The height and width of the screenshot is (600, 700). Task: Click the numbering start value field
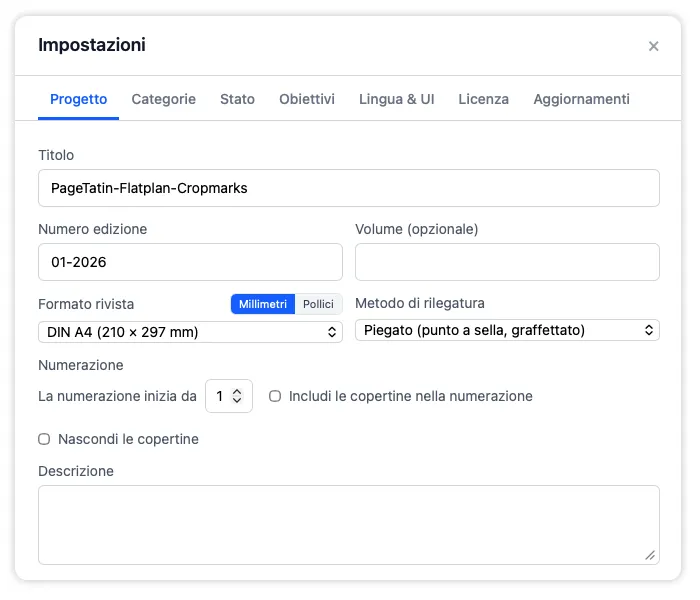229,396
